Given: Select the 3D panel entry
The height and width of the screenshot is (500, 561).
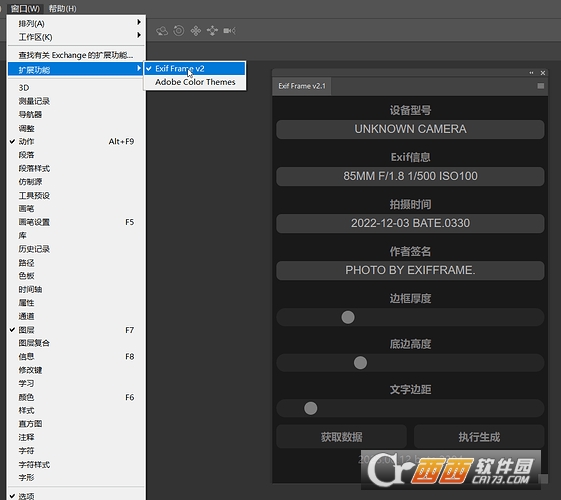Looking at the screenshot, I should click(76, 88).
